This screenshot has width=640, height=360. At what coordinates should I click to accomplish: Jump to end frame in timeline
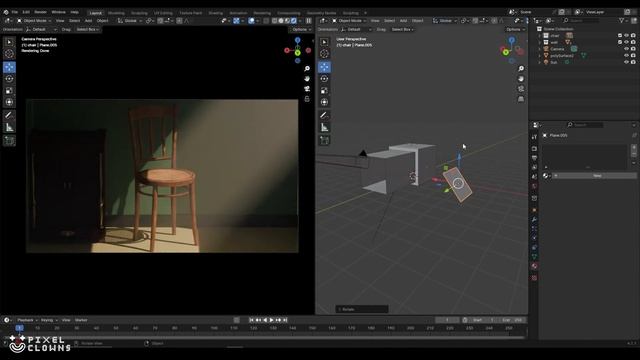(285, 320)
